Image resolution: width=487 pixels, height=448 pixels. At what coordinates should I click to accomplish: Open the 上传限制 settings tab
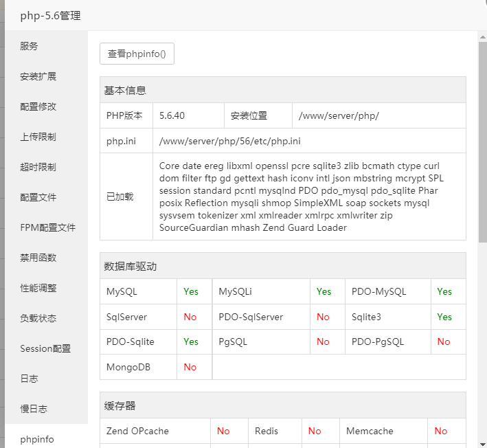coord(38,137)
